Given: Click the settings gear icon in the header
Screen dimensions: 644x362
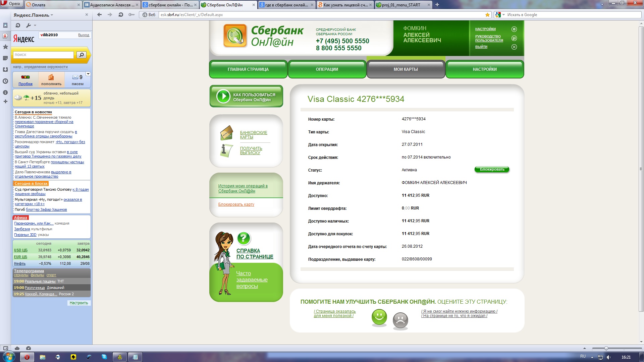Looking at the screenshot, I should pos(514,29).
